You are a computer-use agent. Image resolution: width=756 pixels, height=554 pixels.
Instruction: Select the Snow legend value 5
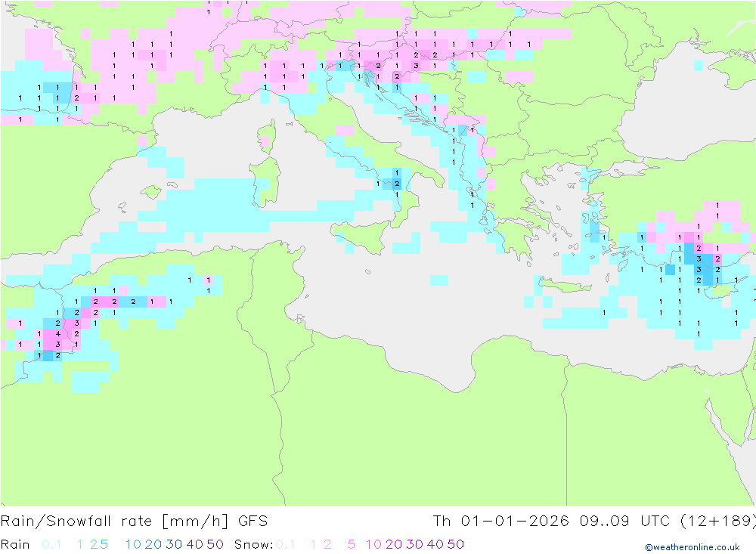coord(352,544)
